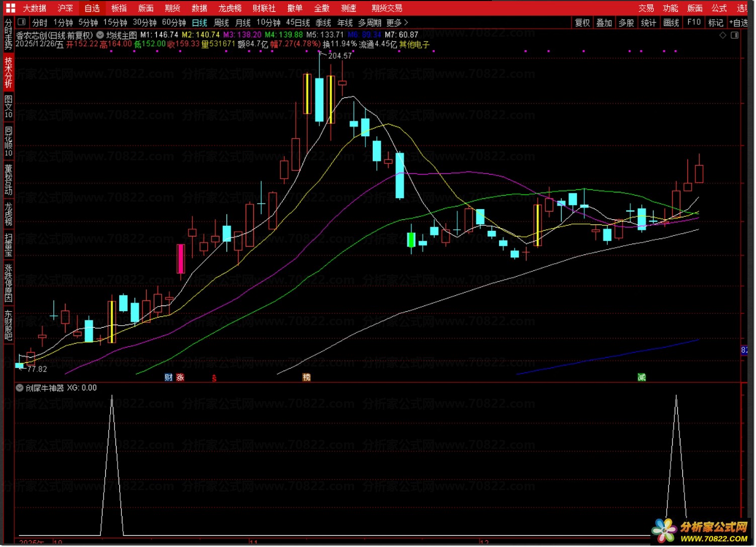Expand the 创犀牛神器 sub-indicator dropdown

point(20,388)
